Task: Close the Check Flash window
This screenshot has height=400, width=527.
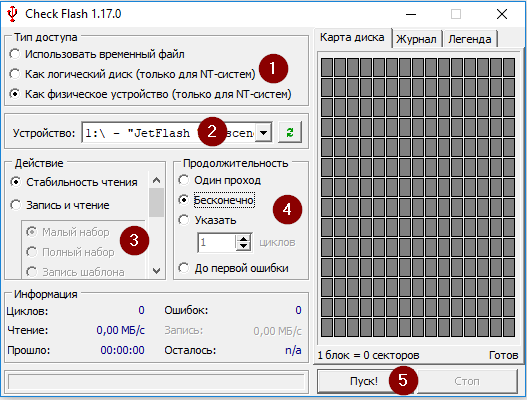Action: click(502, 14)
